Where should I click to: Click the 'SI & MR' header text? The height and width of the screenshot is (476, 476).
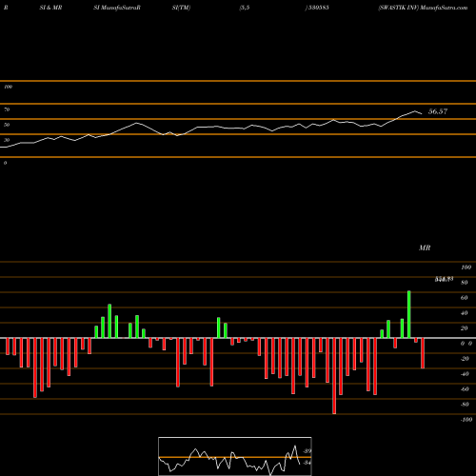(x=50, y=8)
